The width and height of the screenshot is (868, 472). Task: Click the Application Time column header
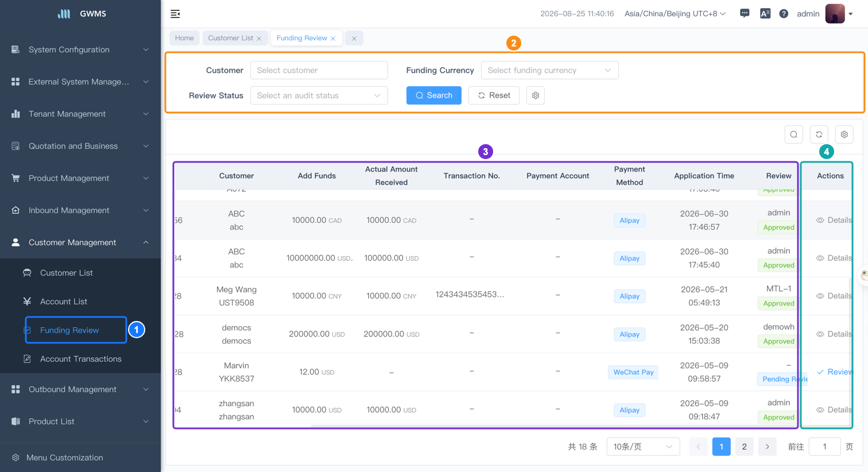point(704,176)
